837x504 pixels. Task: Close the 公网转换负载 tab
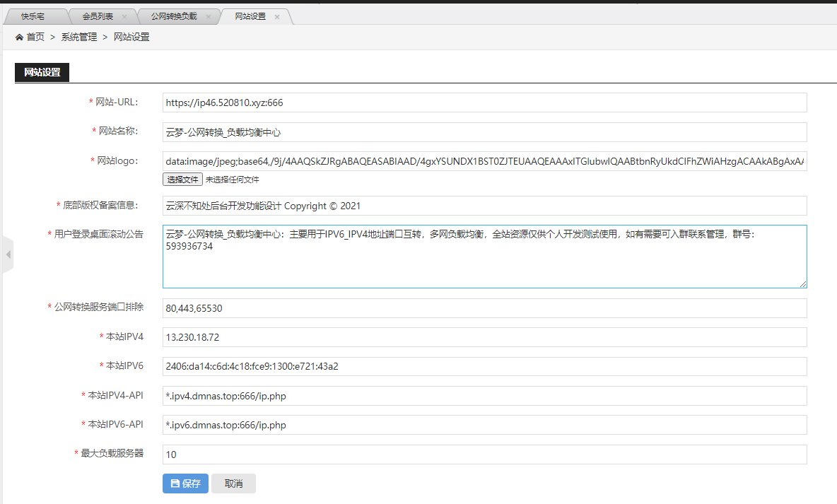[x=209, y=16]
